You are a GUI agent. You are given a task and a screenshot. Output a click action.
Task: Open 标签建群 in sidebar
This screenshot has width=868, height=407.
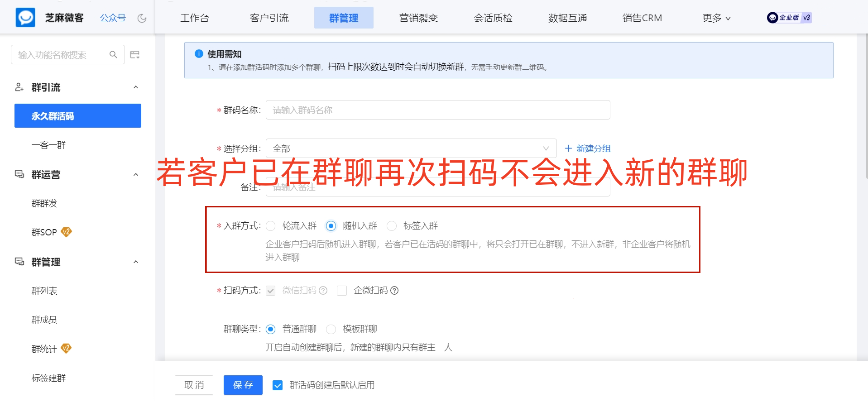pyautogui.click(x=48, y=378)
